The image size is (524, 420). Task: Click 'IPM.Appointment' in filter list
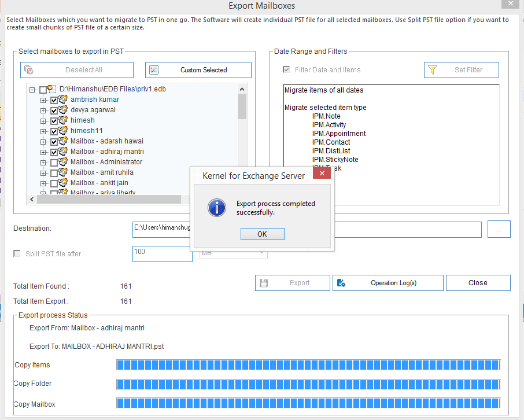[339, 134]
